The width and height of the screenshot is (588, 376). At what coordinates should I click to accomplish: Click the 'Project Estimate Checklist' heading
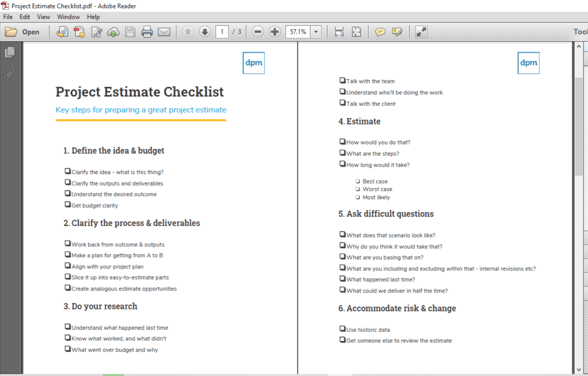pyautogui.click(x=140, y=92)
